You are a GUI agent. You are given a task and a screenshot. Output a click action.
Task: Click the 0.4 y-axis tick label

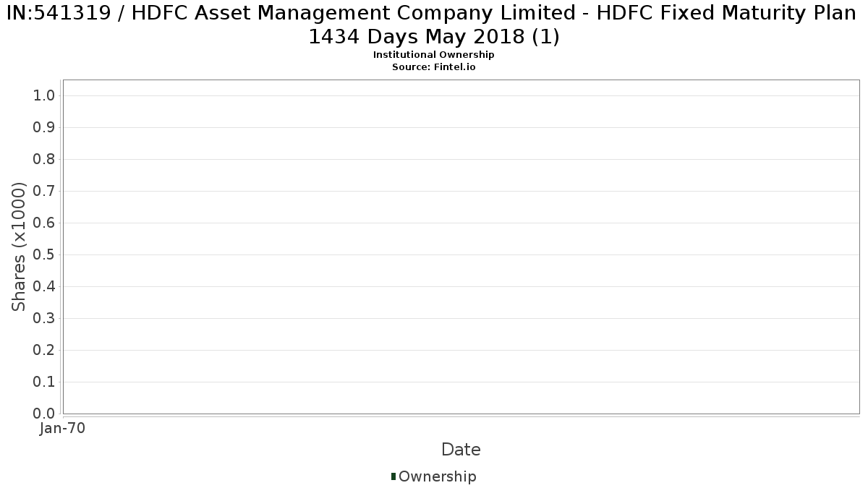(x=45, y=287)
